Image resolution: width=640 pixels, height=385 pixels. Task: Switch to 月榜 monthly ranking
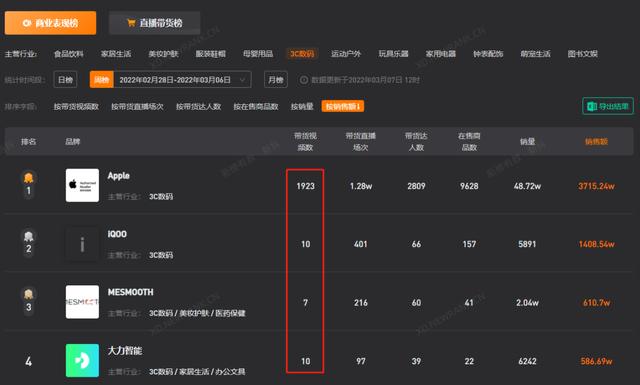click(276, 80)
